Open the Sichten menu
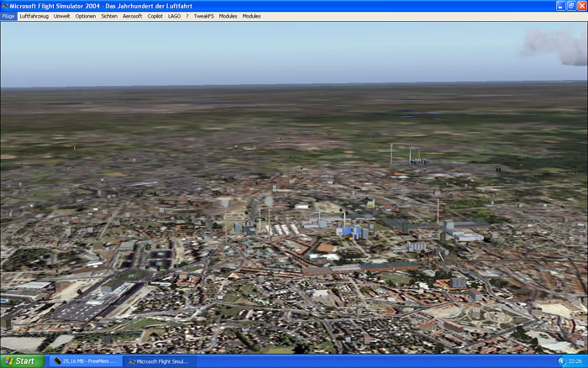 (109, 16)
